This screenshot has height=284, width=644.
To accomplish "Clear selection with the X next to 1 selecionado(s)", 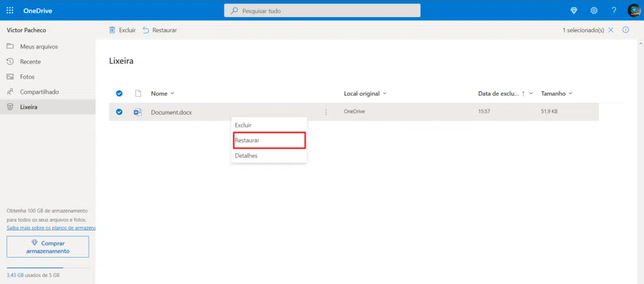I will click(611, 30).
